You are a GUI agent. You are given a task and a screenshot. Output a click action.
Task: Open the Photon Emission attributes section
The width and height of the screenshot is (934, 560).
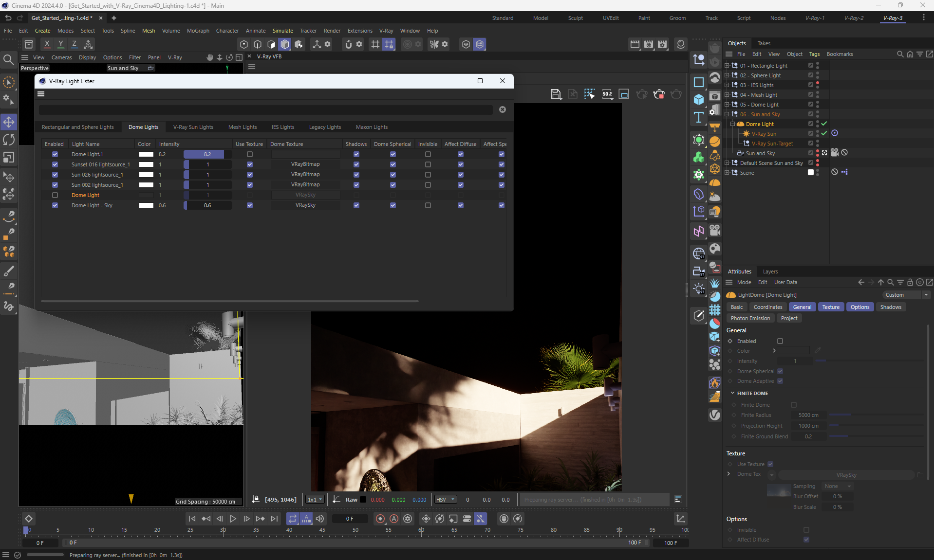(x=750, y=318)
